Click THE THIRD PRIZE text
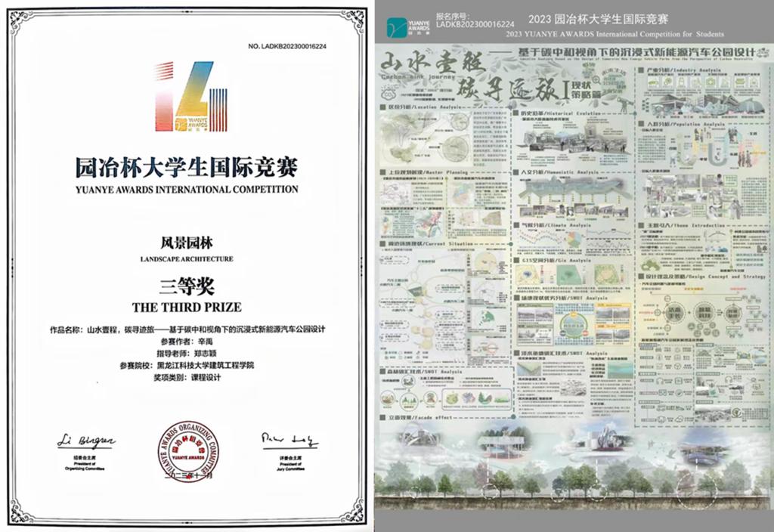This screenshot has height=532, width=774. coord(187,307)
